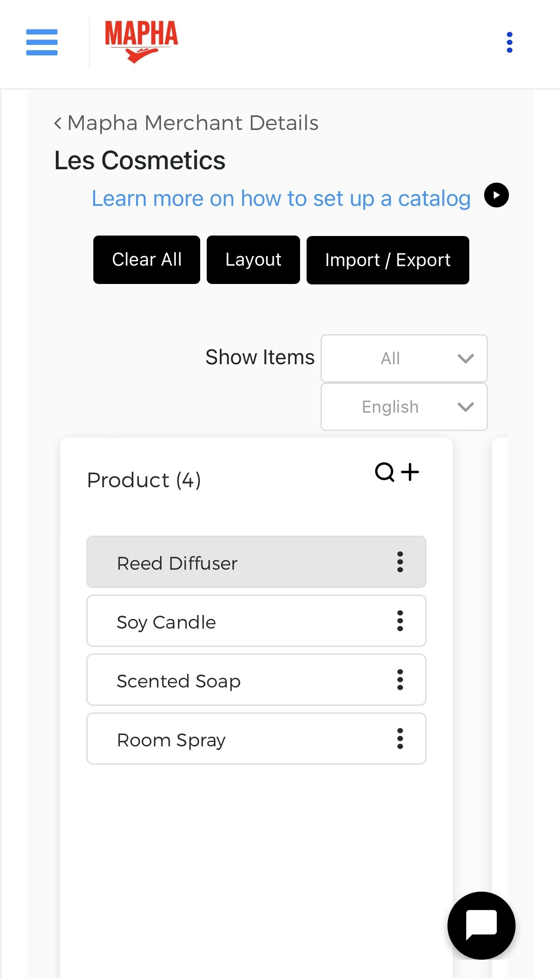Screen dimensions: 560x978
Task: Expand the Show Items All dropdown
Action: pyautogui.click(x=404, y=359)
